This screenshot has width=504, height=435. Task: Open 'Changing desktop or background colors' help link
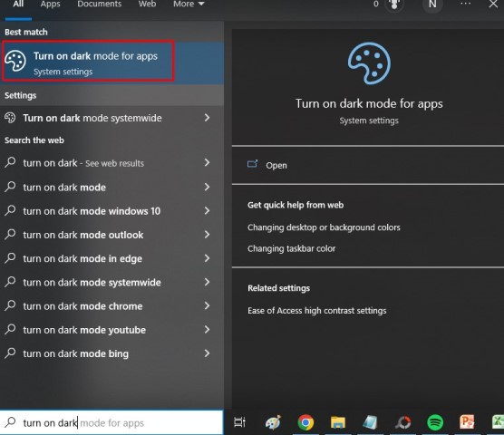(324, 227)
